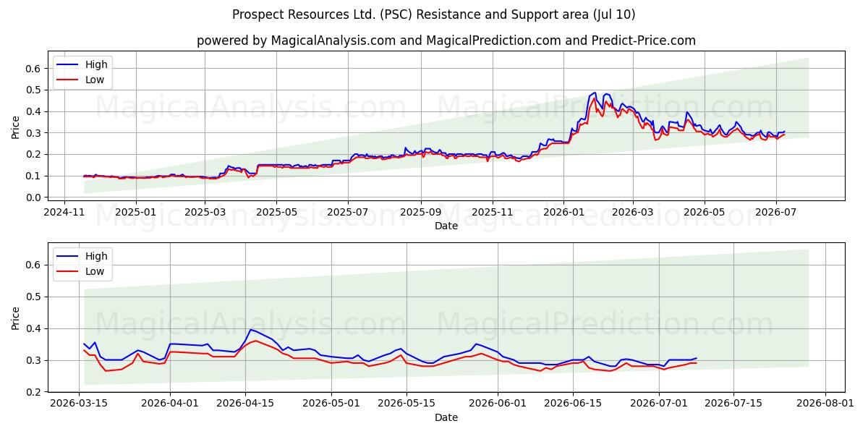The image size is (868, 434).
Task: Click the "2026-06-15" x-axis label in the bottom chart
Action: [x=572, y=404]
